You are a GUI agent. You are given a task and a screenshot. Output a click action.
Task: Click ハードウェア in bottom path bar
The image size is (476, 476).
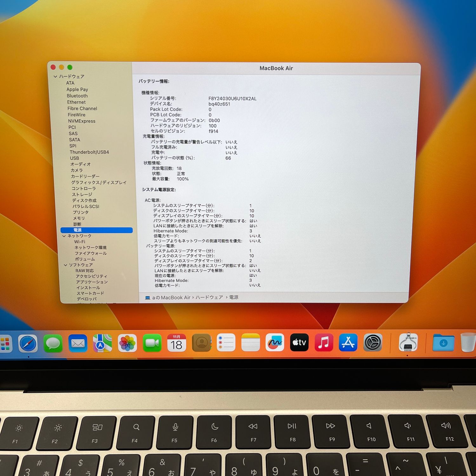[x=209, y=297]
